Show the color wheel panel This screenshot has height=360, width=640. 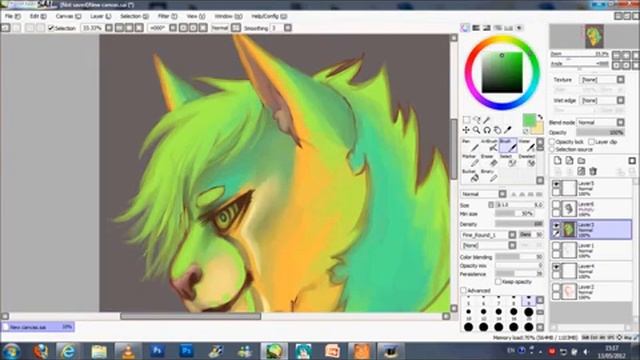pyautogui.click(x=465, y=28)
